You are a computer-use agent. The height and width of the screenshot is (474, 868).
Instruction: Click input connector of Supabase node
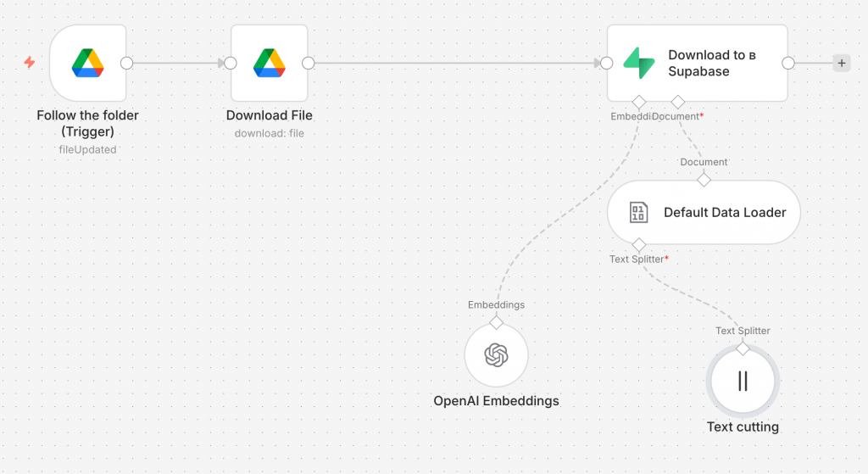click(606, 63)
